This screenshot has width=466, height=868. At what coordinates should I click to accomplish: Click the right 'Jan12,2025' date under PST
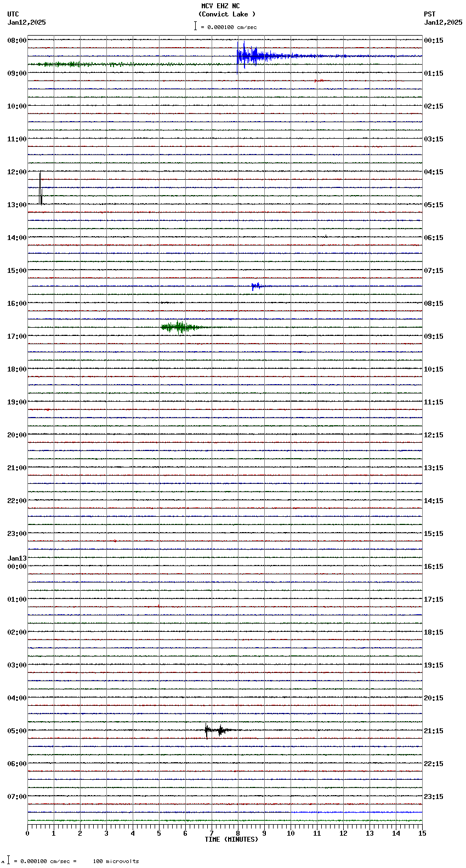pos(443,22)
